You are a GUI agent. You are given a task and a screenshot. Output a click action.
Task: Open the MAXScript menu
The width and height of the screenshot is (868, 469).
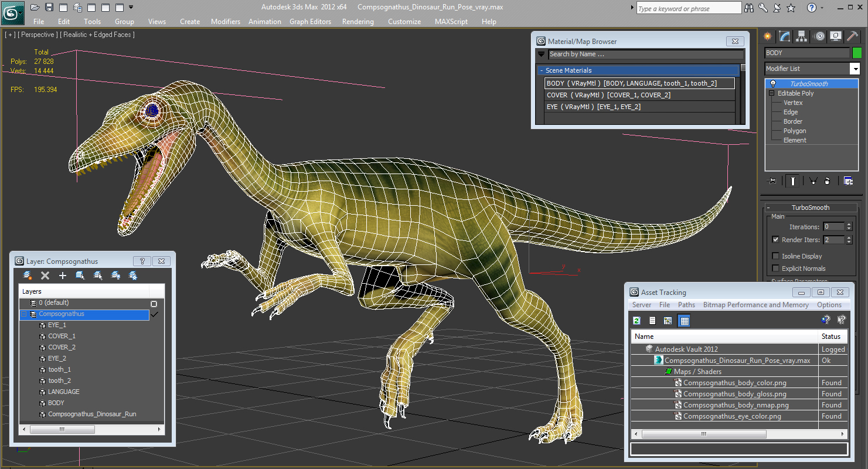(451, 22)
